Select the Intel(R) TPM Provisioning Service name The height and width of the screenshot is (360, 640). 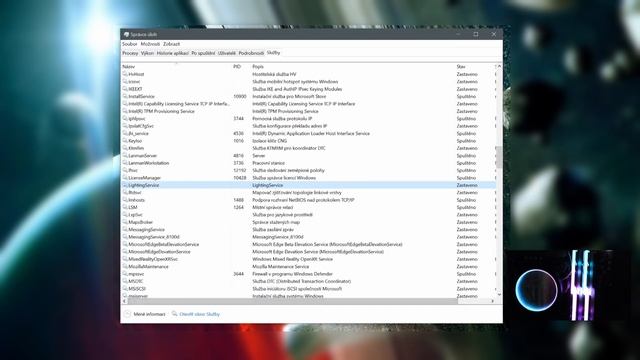coord(161,111)
